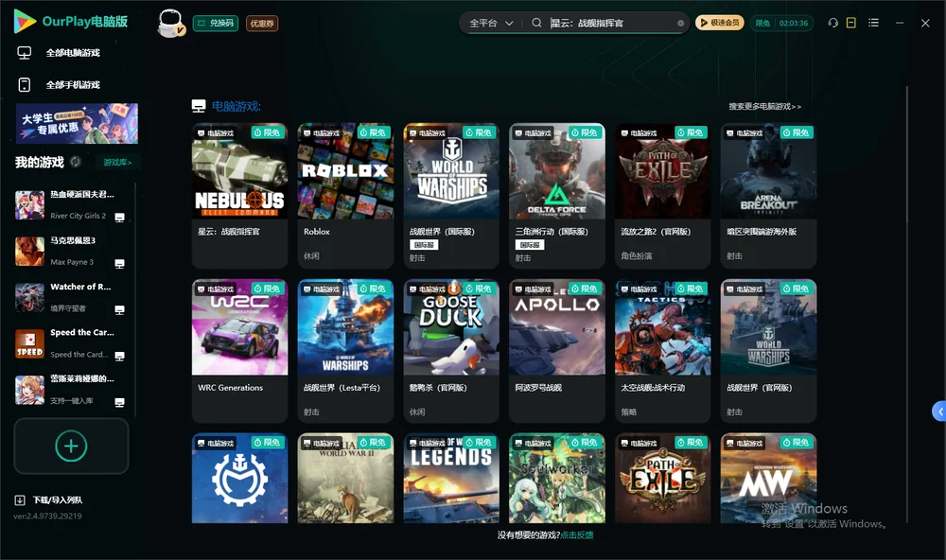Open 战舰世界(国际服) World of Warships card

tap(451, 196)
